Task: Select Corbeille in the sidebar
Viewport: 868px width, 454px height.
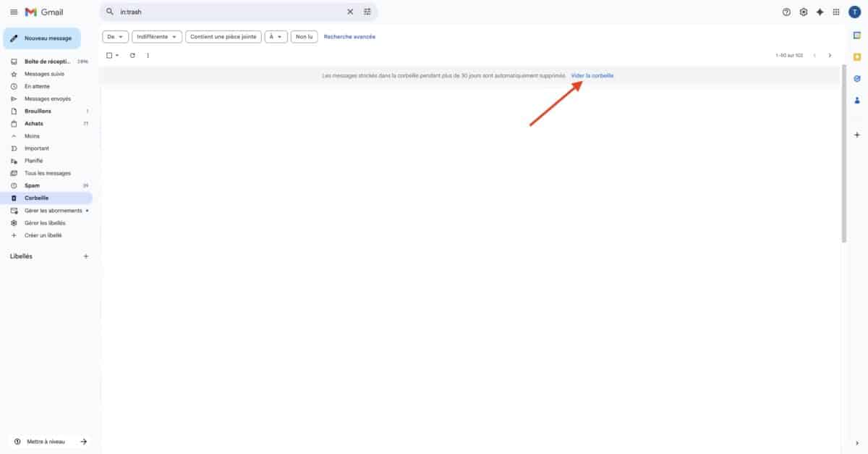Action: (47, 198)
